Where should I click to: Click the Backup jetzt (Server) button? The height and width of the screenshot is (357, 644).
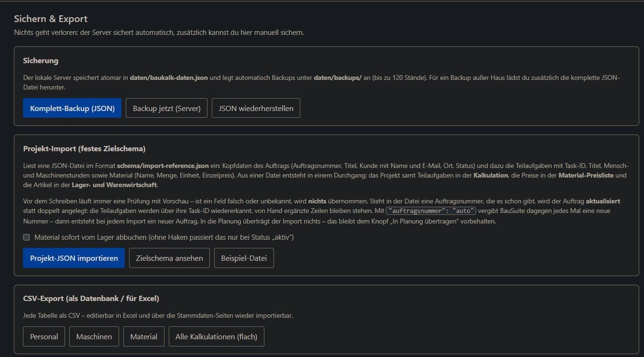[x=166, y=108]
